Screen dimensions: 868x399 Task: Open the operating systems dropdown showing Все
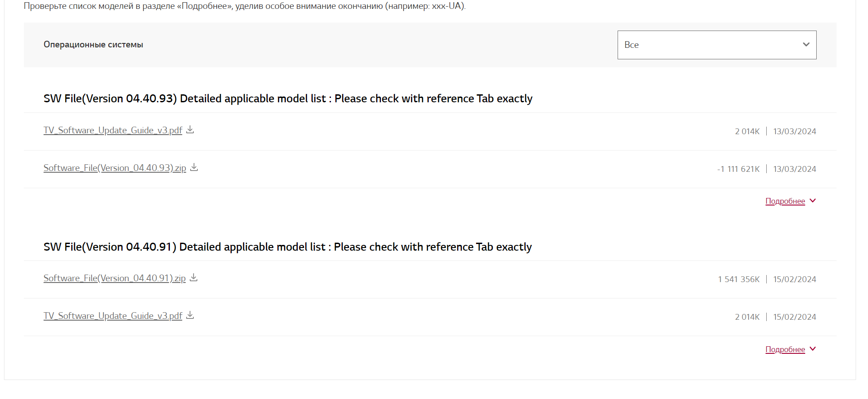(x=716, y=45)
